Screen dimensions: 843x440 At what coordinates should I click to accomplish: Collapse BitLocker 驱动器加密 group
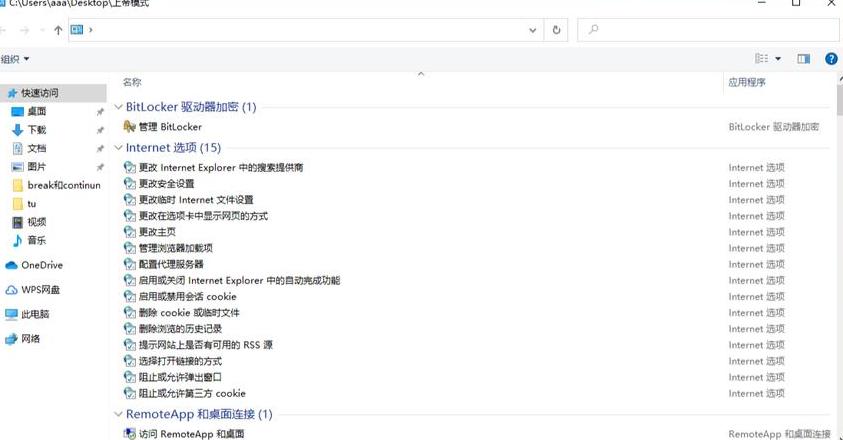pyautogui.click(x=118, y=107)
